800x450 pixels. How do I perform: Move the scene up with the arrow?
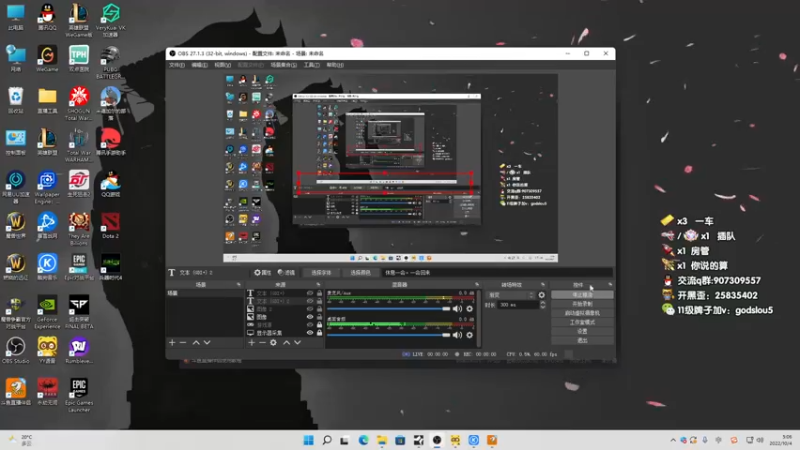[196, 342]
